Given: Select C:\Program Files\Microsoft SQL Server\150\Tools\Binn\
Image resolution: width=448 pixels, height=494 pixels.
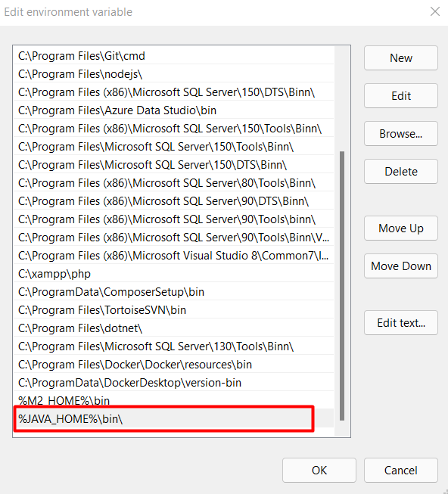Looking at the screenshot, I should (173, 147).
